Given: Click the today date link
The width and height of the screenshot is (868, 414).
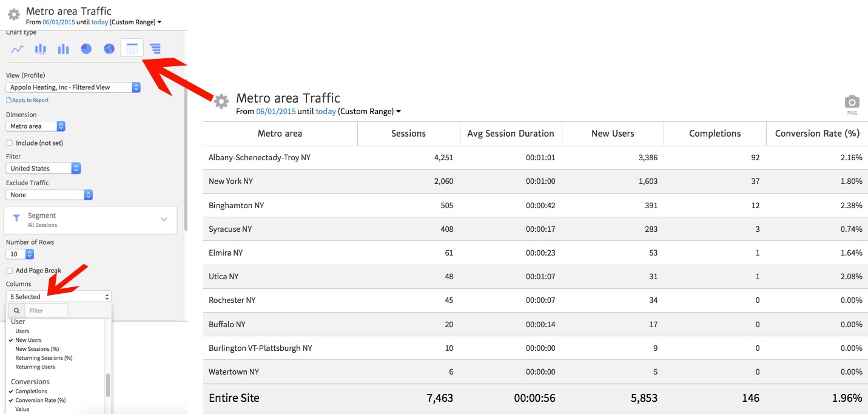Looking at the screenshot, I should coord(326,111).
